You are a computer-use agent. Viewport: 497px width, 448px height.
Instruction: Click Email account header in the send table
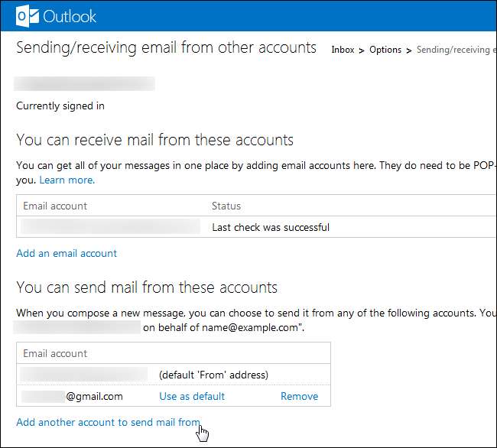coord(55,353)
